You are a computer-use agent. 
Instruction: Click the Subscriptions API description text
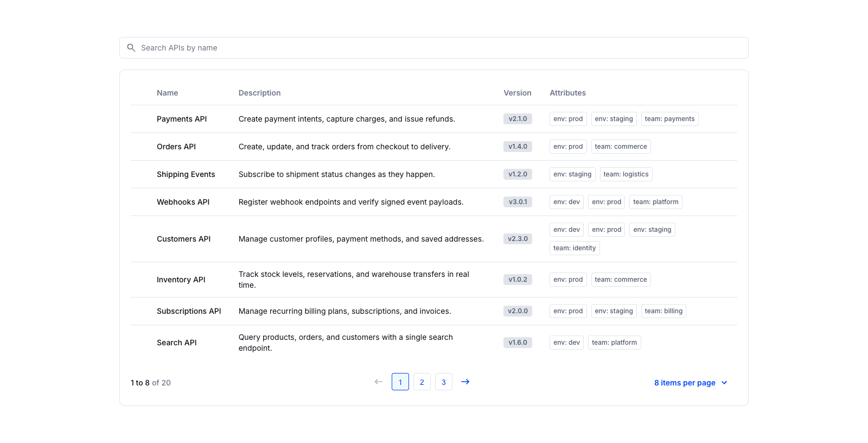(x=345, y=311)
